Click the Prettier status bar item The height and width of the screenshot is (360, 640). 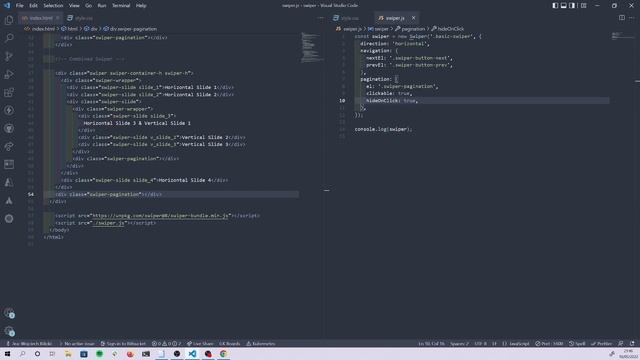coord(601,344)
